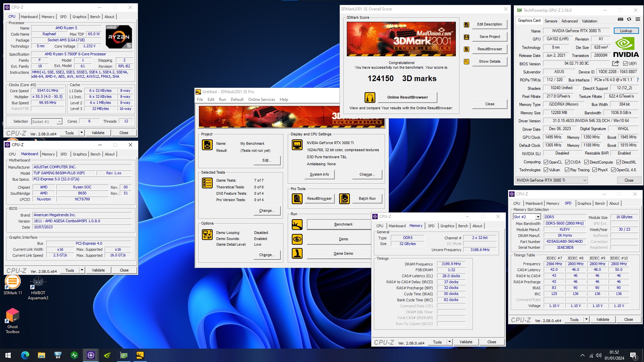Switch to Bench tab in top-left CPU-Z window
Screen dimensions: 644x362
click(x=95, y=17)
